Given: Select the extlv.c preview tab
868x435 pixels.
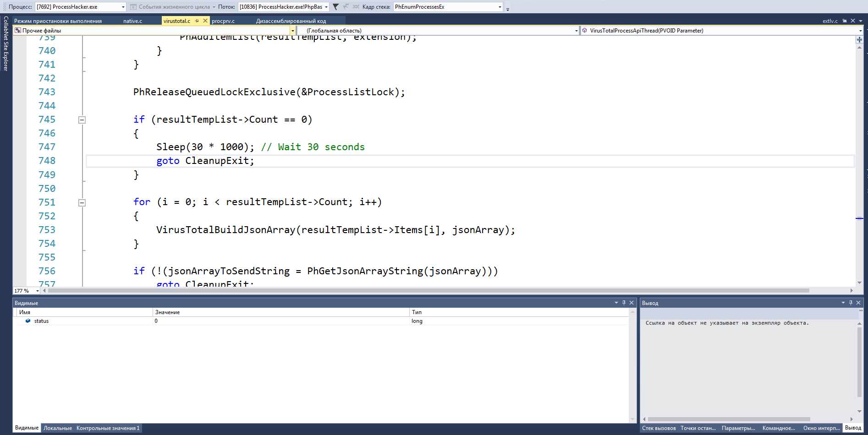Looking at the screenshot, I should [x=830, y=21].
